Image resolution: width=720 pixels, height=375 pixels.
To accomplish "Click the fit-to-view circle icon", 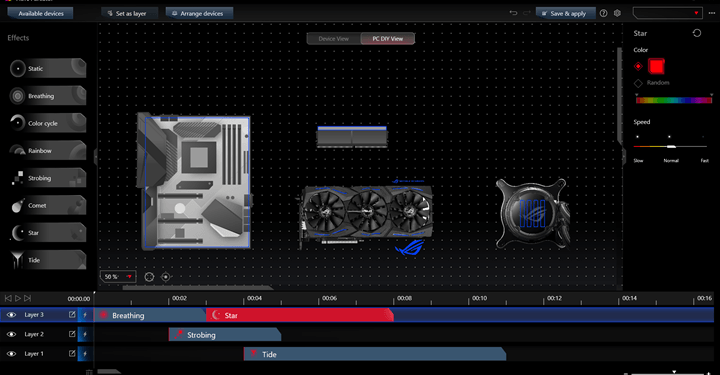I will [x=149, y=277].
